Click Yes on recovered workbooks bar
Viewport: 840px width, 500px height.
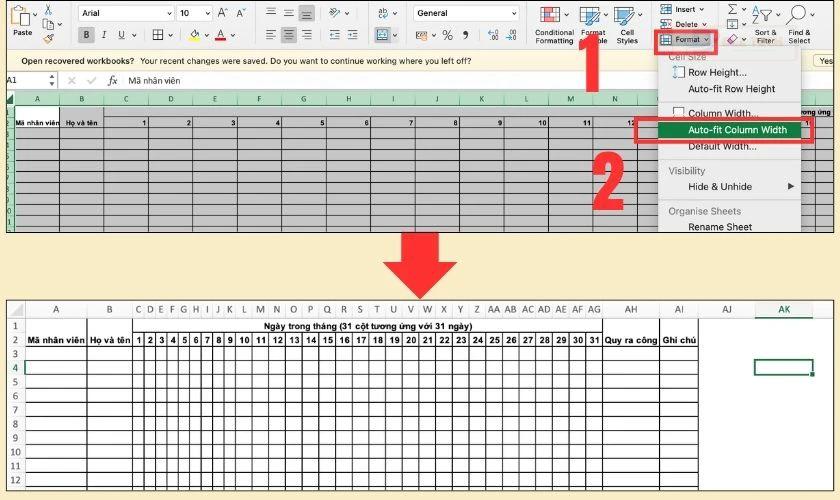[826, 61]
